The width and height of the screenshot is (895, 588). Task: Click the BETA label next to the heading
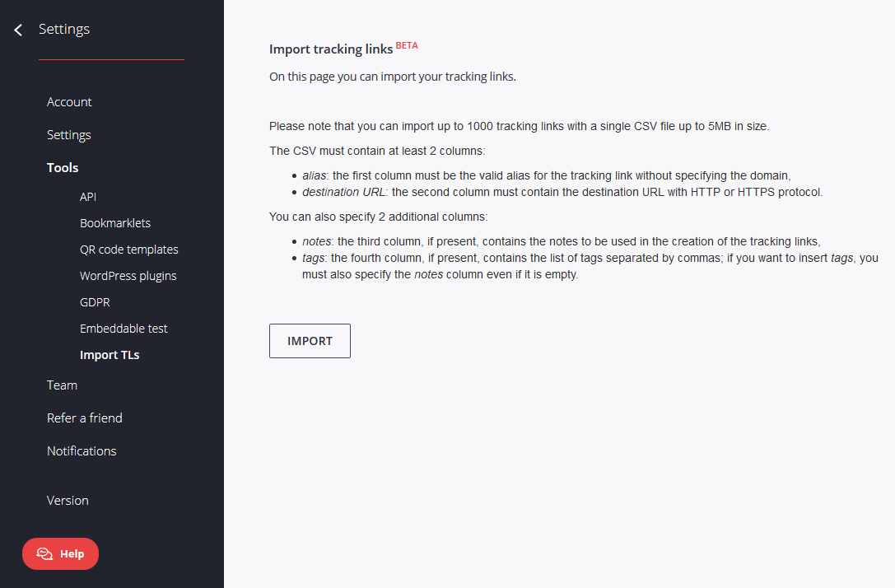point(407,45)
